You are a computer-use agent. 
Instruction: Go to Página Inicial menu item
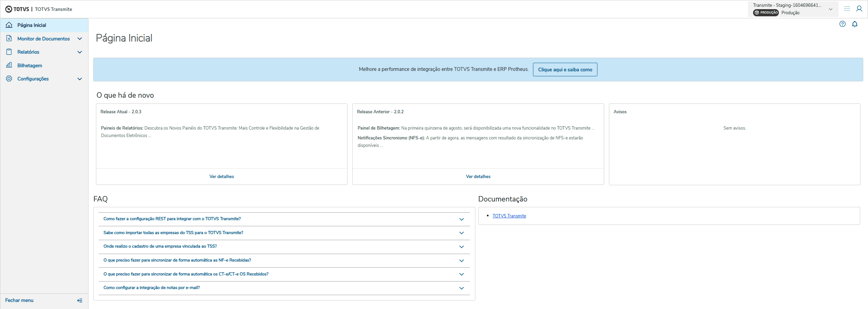point(32,25)
